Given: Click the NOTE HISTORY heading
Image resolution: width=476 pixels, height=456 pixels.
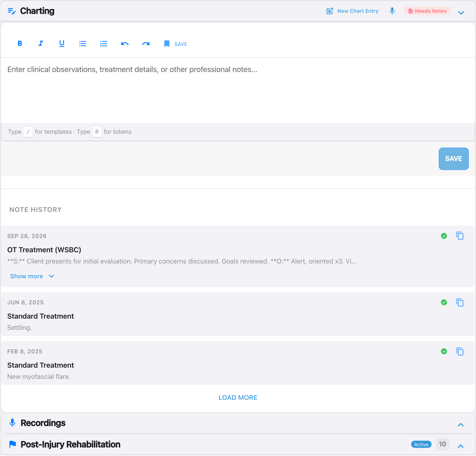Looking at the screenshot, I should coord(35,210).
